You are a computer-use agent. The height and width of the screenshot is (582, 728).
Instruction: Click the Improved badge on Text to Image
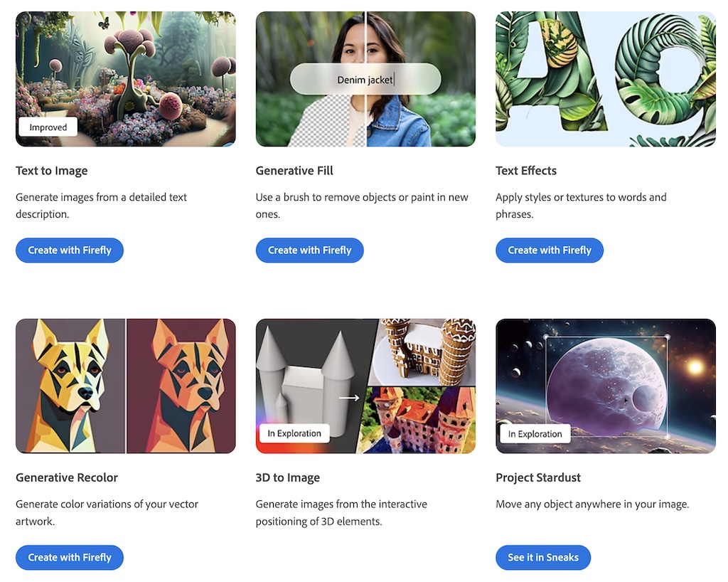[47, 127]
